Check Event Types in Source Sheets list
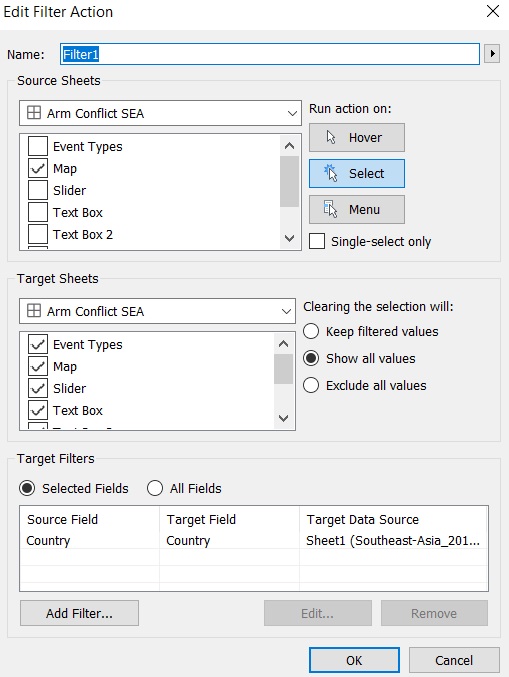The image size is (509, 677). tap(38, 146)
